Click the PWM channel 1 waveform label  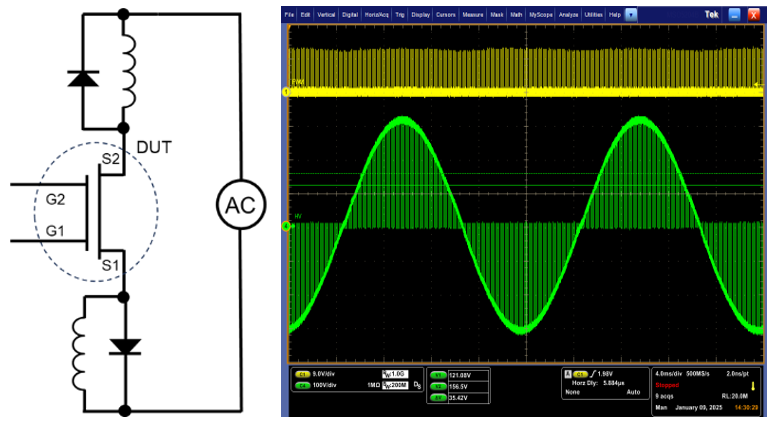(x=298, y=82)
